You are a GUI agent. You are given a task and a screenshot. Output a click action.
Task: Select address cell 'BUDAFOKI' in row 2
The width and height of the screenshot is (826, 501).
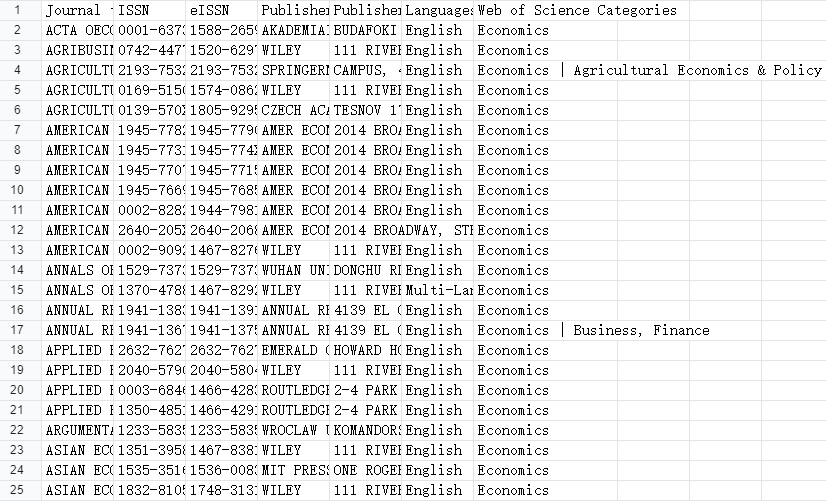pyautogui.click(x=366, y=30)
